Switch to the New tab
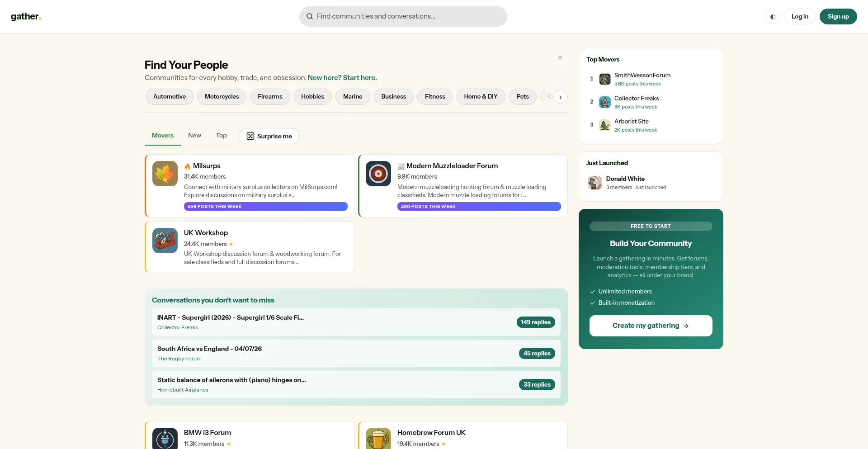The width and height of the screenshot is (868, 449). pyautogui.click(x=194, y=135)
